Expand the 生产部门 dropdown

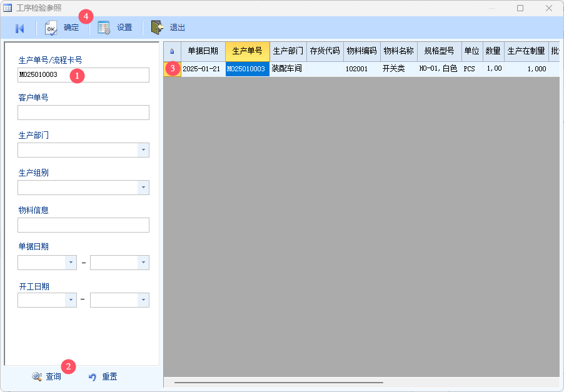pos(143,150)
